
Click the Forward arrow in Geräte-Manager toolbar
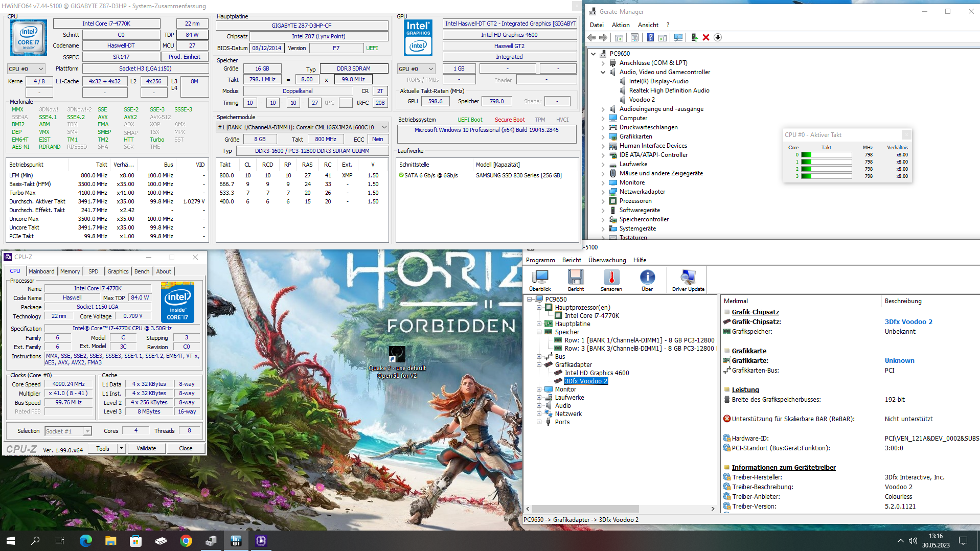click(x=603, y=37)
